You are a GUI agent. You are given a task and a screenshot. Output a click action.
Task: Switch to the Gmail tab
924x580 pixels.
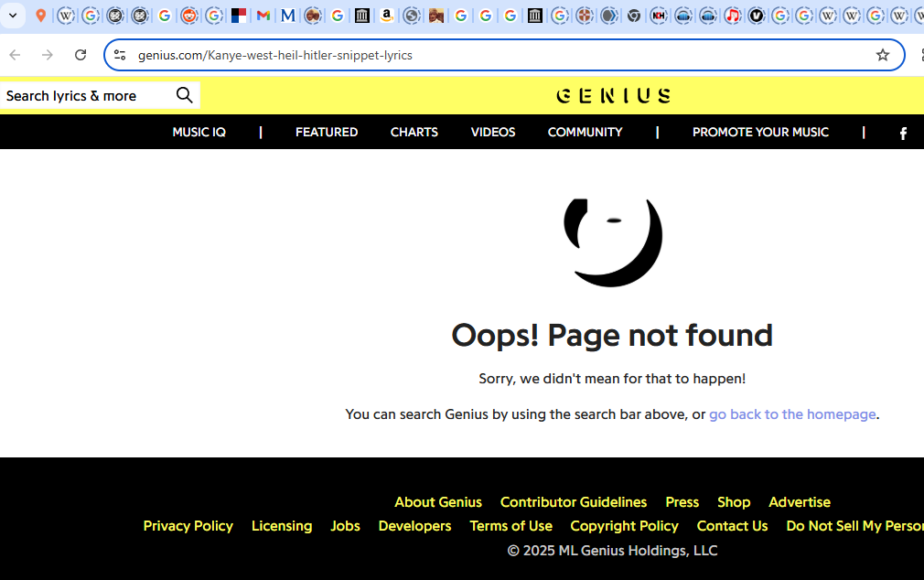coord(263,16)
